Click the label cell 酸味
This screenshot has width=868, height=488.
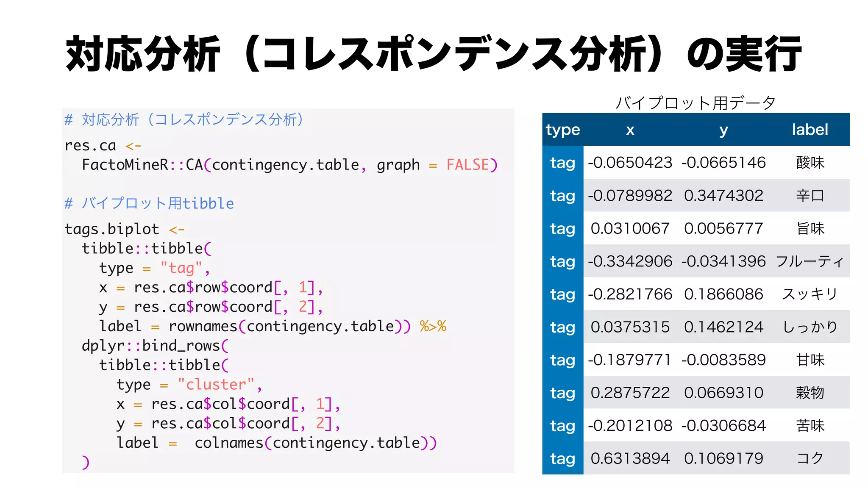pyautogui.click(x=810, y=163)
